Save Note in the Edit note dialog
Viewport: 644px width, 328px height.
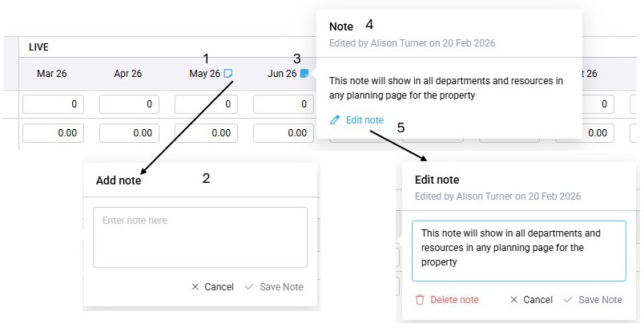click(x=593, y=300)
